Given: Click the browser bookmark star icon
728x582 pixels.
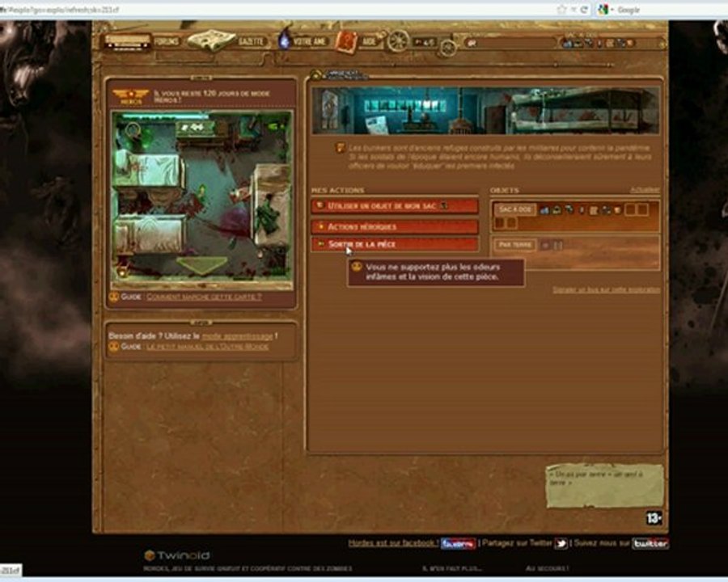Looking at the screenshot, I should [x=561, y=9].
